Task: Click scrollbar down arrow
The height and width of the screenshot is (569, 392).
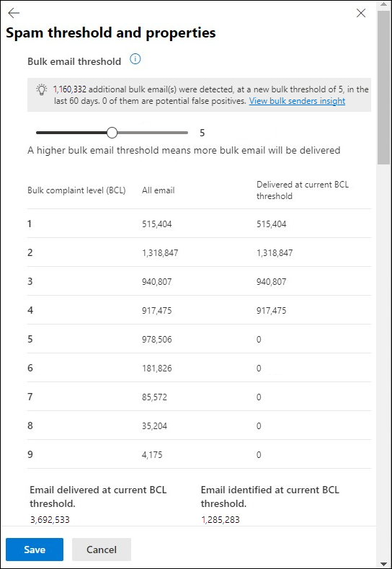Action: [x=383, y=563]
